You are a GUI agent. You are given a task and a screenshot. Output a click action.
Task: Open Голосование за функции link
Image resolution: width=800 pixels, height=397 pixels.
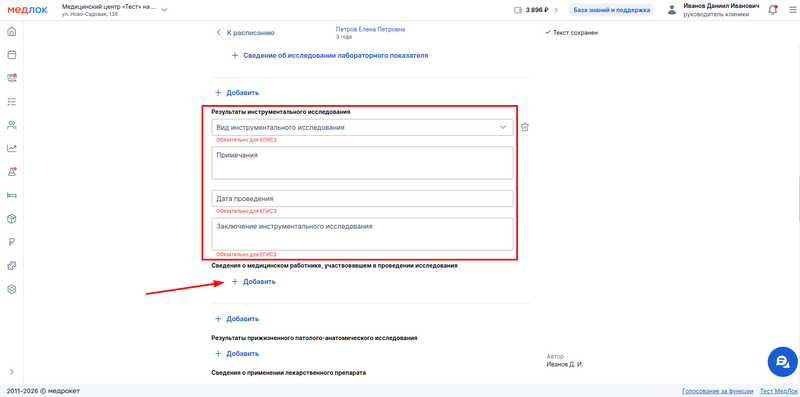tap(717, 391)
